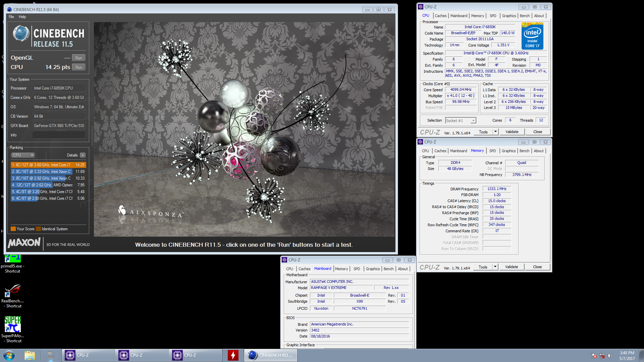Run the CPU benchmark in Cinebench
Screen dimensions: 644x362
pos(78,67)
